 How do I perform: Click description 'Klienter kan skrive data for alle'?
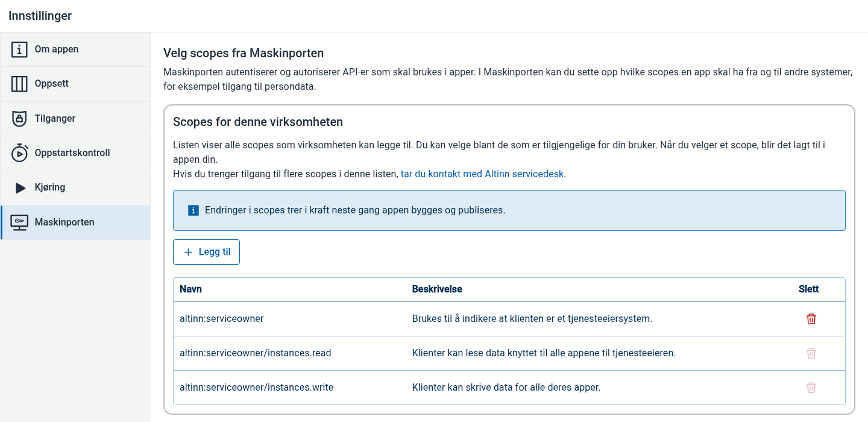[506, 387]
